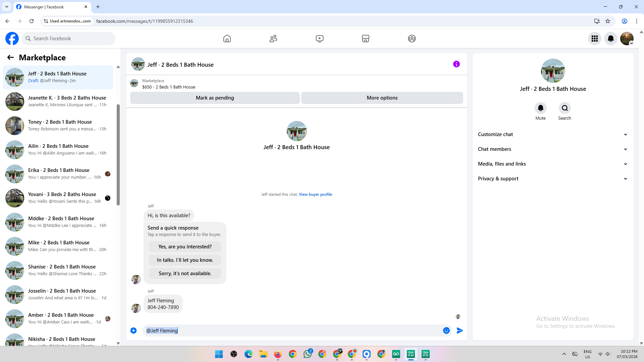Go back in browser history
The image size is (644, 362).
[x=7, y=21]
